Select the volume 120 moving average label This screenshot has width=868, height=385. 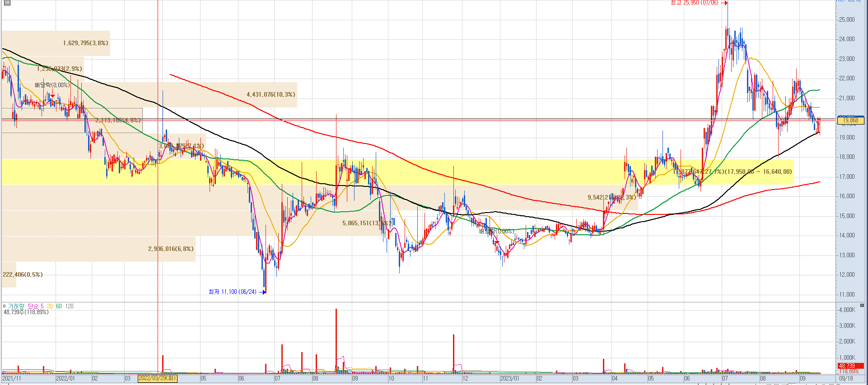(69, 306)
